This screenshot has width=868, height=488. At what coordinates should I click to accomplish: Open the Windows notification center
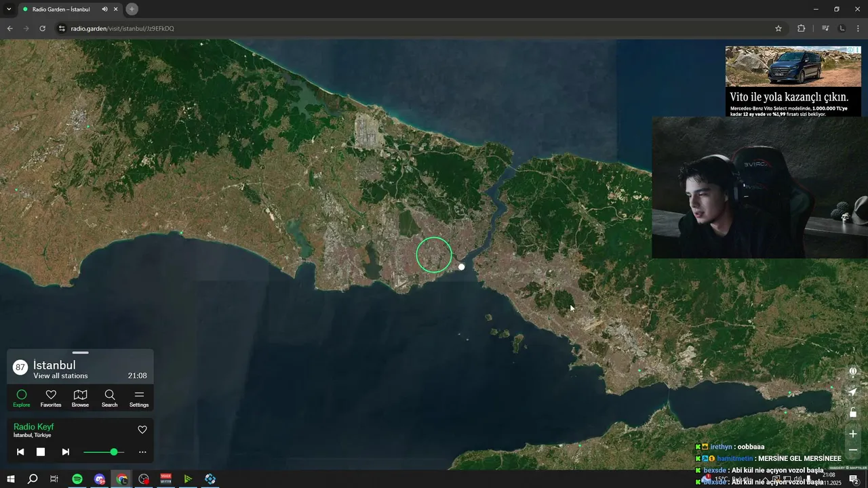[x=854, y=479]
